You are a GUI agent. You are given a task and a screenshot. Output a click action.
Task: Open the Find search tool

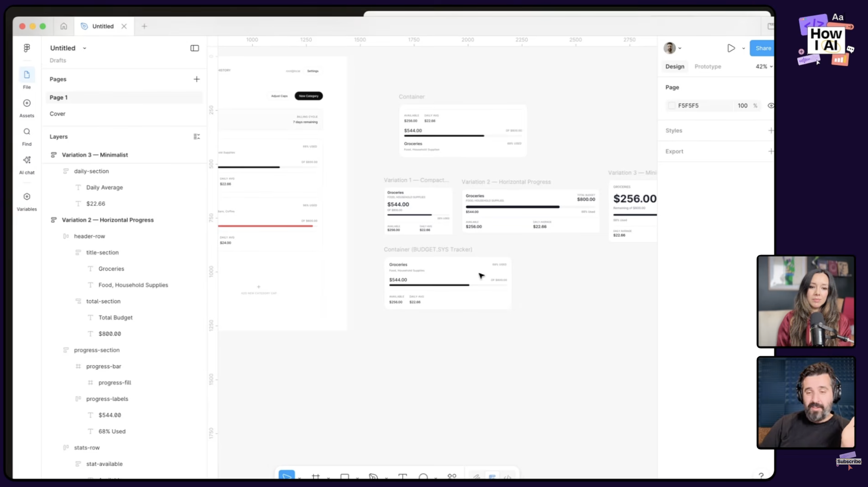[x=27, y=132]
